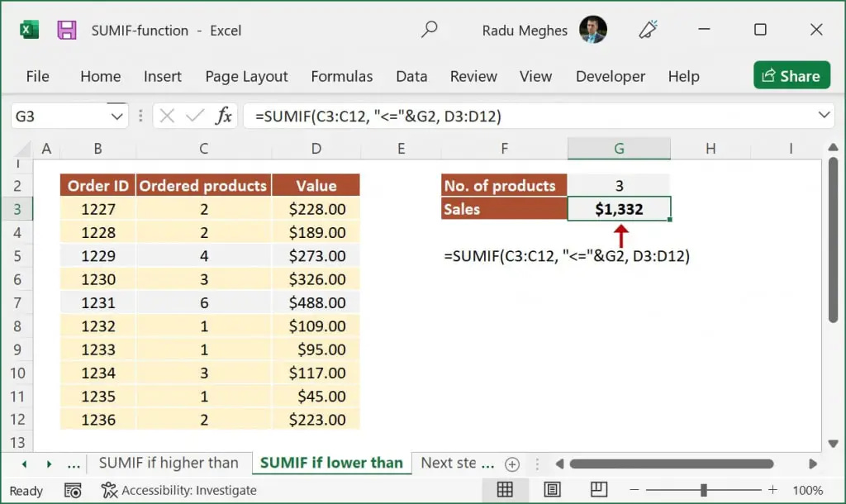Screen dimensions: 846x504
Task: Click the zoom slider handle
Action: (704, 490)
